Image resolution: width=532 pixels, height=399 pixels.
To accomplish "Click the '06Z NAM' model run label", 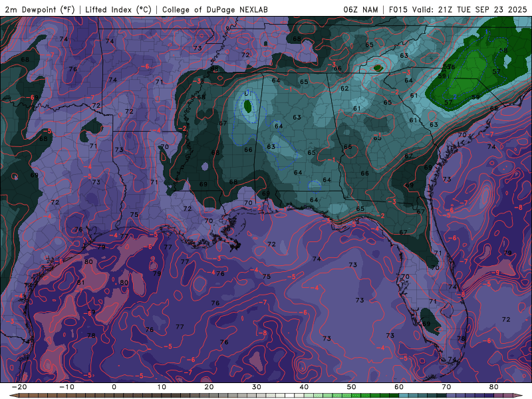I will (360, 9).
